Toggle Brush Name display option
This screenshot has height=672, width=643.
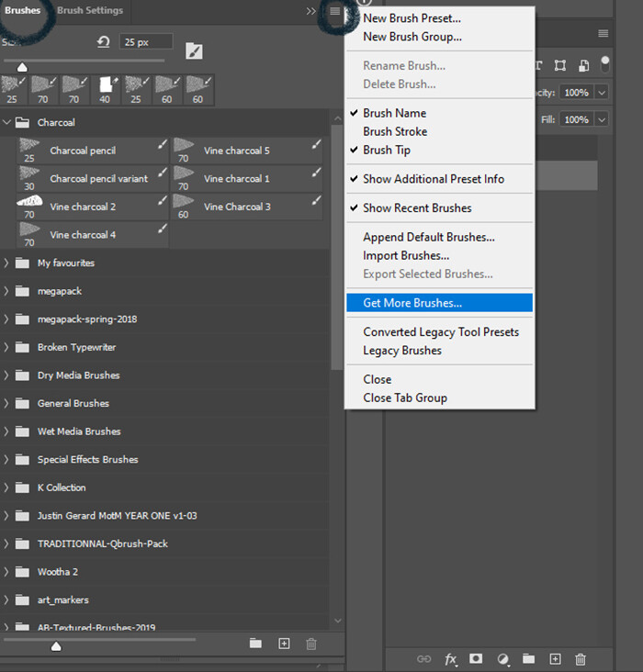click(x=439, y=113)
